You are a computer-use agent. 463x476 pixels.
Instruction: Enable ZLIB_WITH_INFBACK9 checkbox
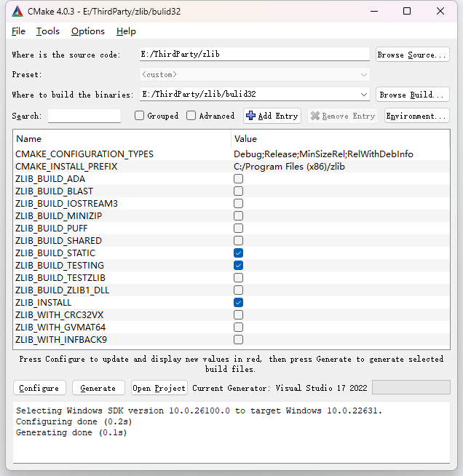(x=238, y=340)
